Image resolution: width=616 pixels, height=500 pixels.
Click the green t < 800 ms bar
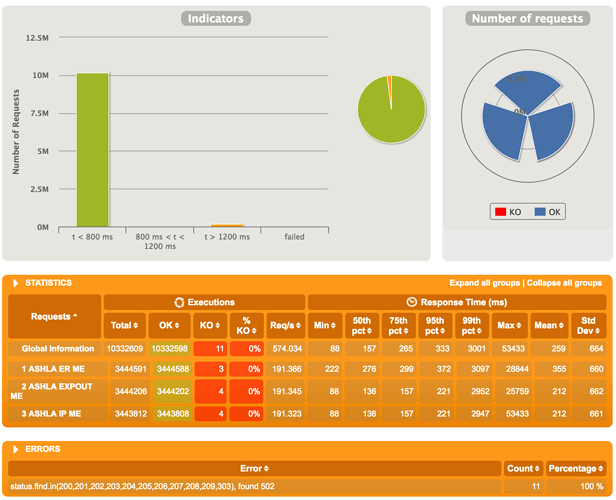[92, 150]
